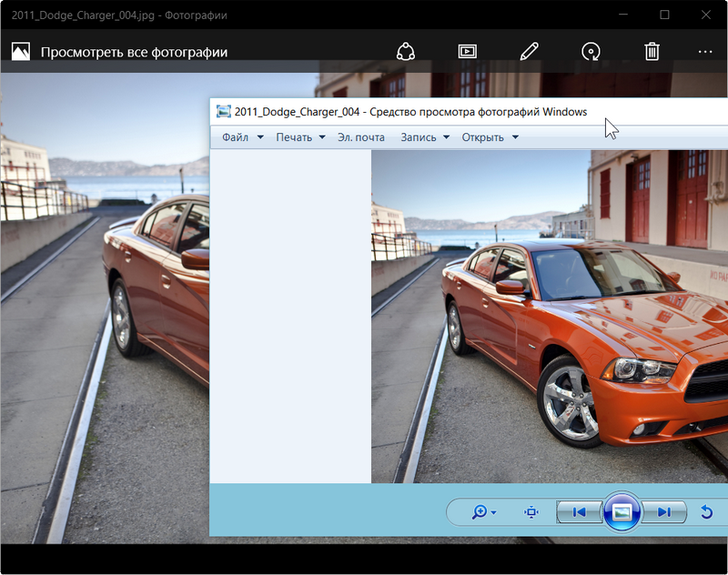
Task: Delete the photo with the trash icon
Action: (652, 52)
